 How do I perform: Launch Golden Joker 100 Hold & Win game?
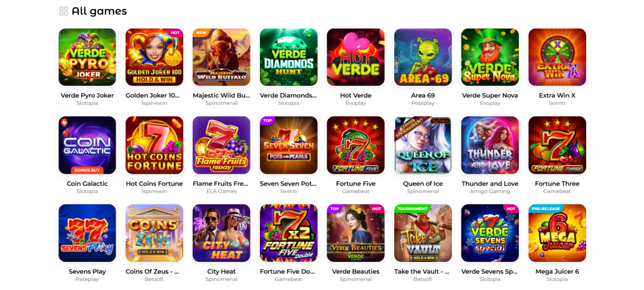click(154, 57)
